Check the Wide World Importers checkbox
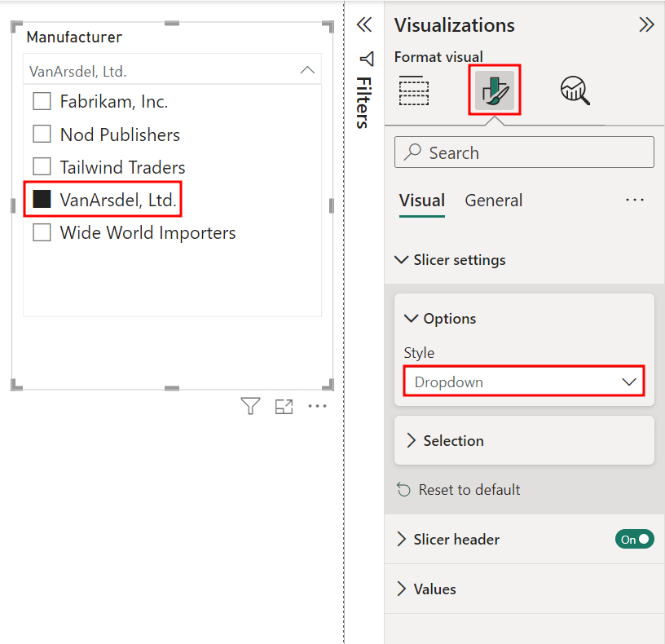Screen dimensions: 665x644 [42, 232]
